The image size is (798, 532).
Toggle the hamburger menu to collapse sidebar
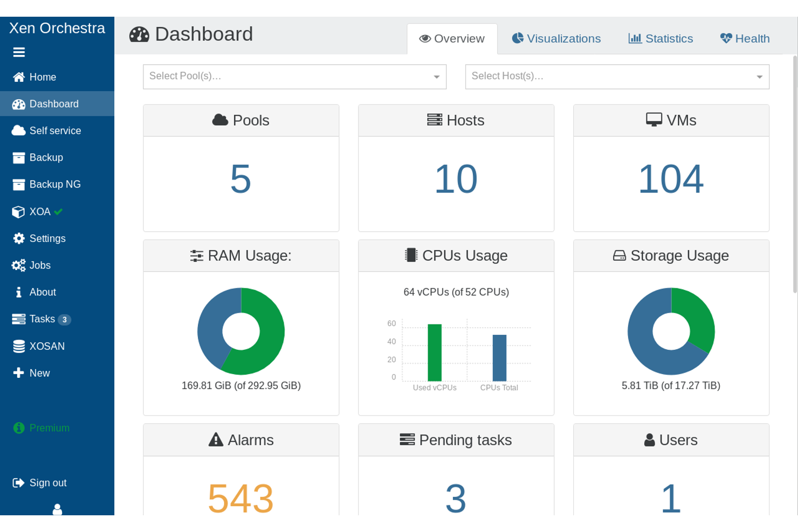19,52
